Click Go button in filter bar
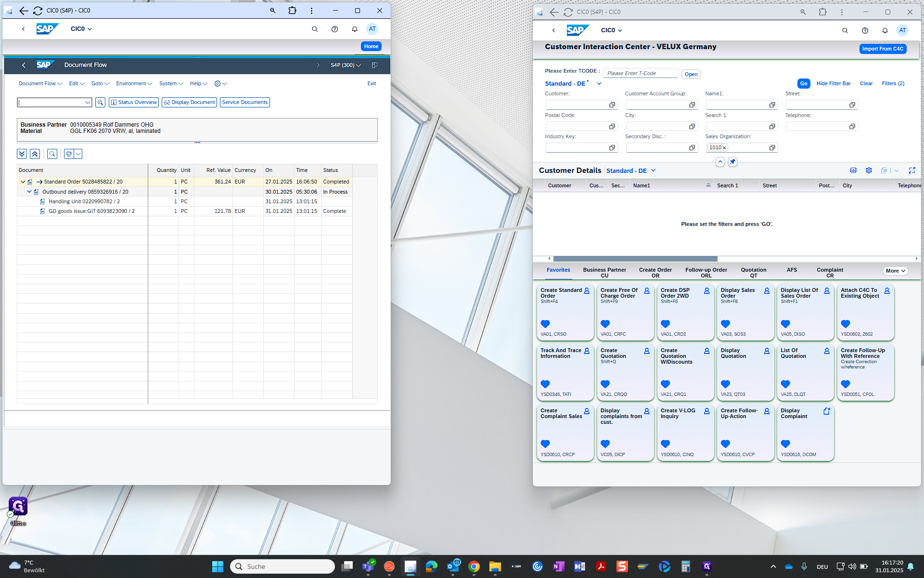The width and height of the screenshot is (924, 578). pos(804,84)
